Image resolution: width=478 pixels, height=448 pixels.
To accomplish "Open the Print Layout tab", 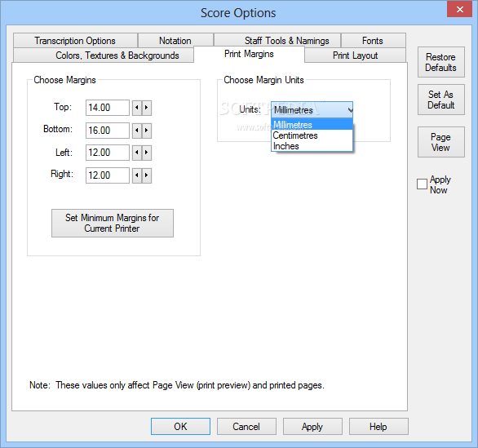I will click(355, 55).
